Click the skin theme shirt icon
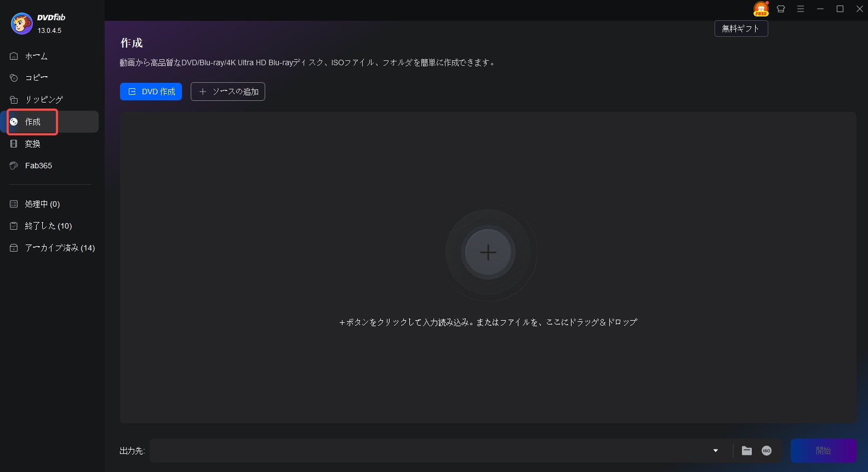This screenshot has height=472, width=868. pos(781,9)
